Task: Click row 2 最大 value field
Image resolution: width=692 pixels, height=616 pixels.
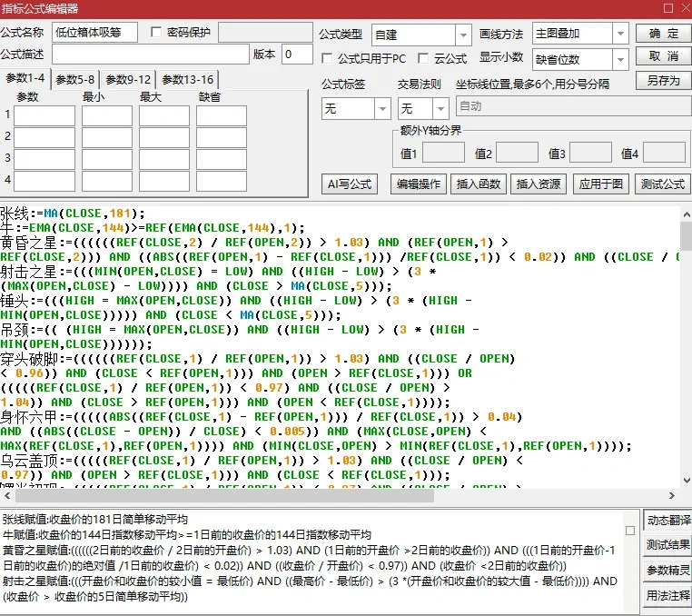Action: pyautogui.click(x=164, y=137)
